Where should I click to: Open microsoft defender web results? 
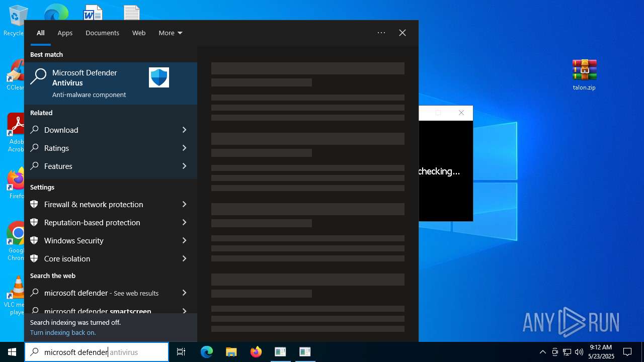pos(104,293)
